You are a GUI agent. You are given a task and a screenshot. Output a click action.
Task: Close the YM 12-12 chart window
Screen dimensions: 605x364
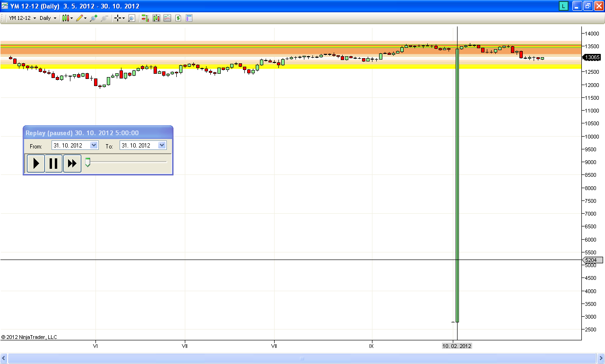click(x=599, y=6)
